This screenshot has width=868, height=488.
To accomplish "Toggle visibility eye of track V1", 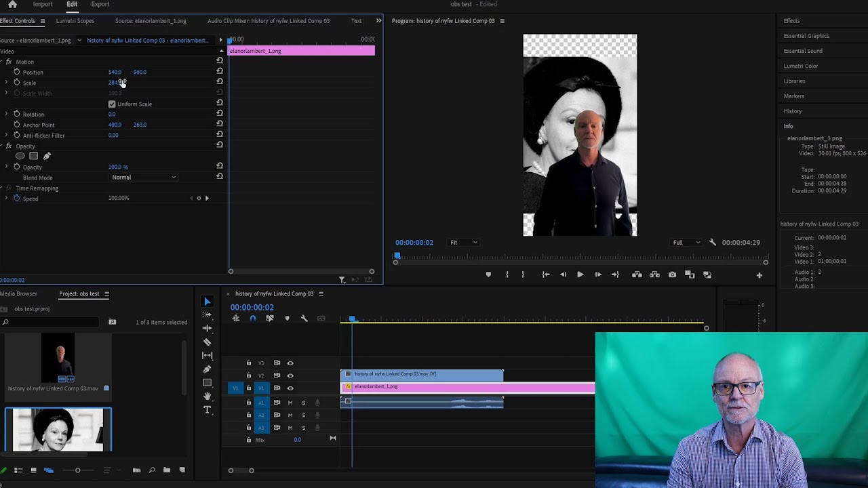I will click(x=290, y=388).
